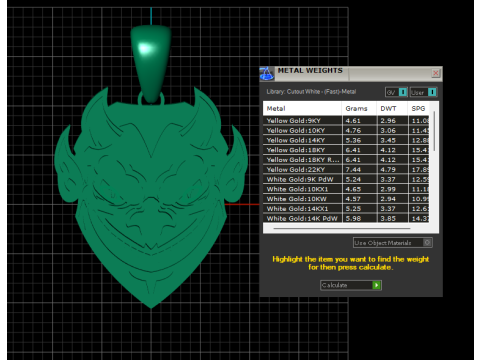Select the Yellow Gold:14KY row
480x360 pixels.
click(x=346, y=140)
